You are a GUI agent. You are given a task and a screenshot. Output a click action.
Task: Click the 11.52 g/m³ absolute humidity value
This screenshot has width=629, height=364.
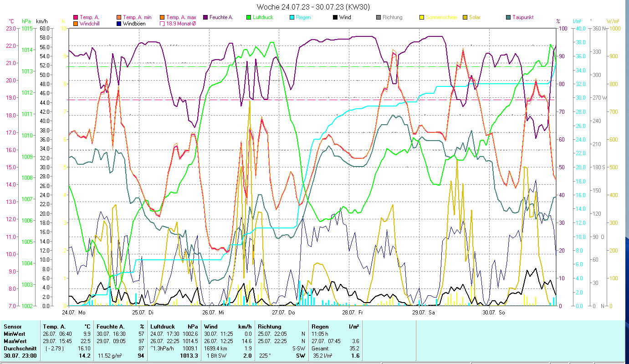pyautogui.click(x=109, y=356)
